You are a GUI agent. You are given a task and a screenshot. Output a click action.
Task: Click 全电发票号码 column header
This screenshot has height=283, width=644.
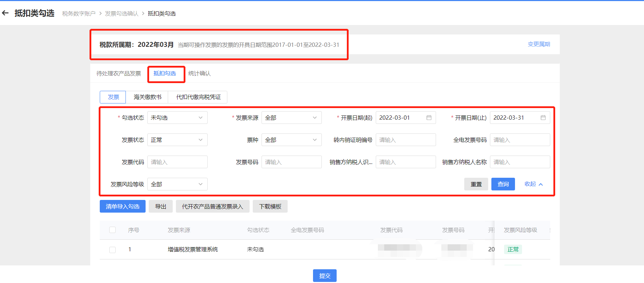[307, 230]
